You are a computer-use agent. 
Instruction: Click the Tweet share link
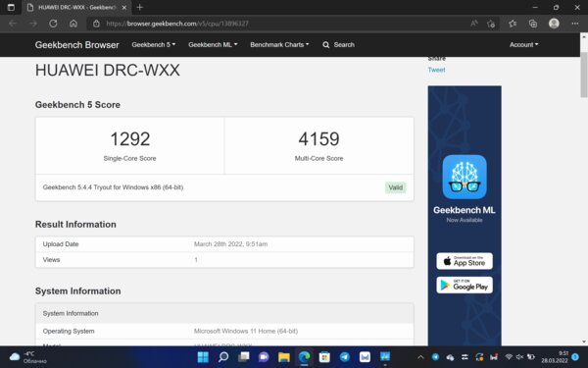point(436,70)
